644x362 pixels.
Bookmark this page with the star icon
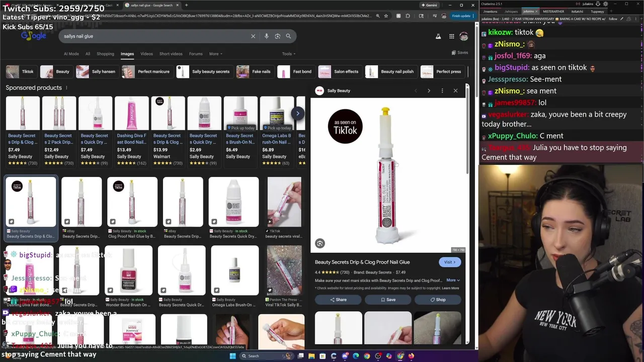386,16
